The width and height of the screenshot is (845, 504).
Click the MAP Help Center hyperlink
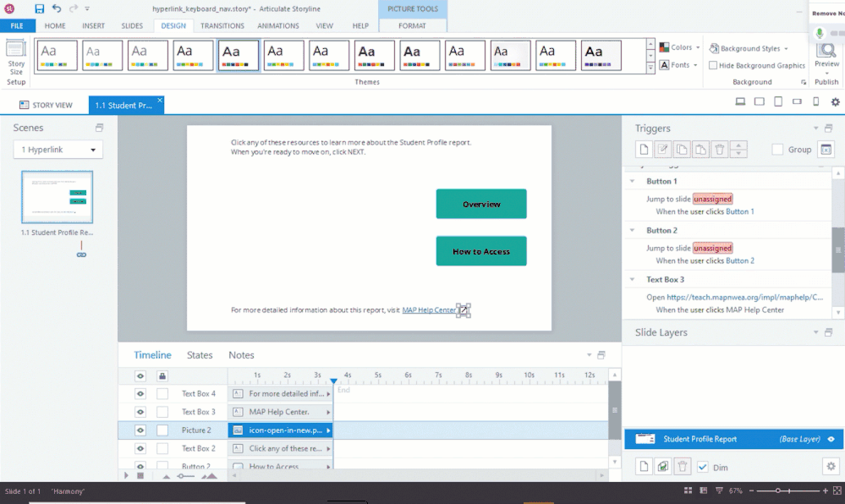point(429,310)
